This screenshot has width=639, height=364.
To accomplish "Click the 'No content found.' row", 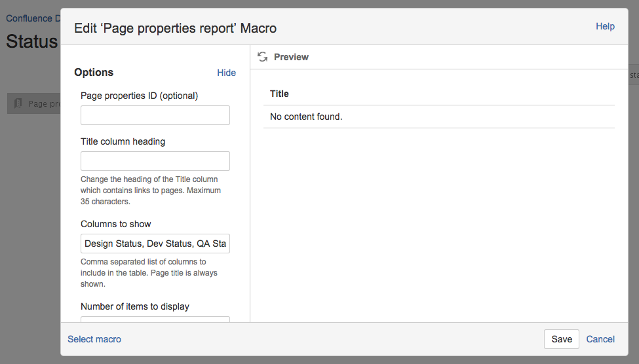I will pyautogui.click(x=306, y=117).
